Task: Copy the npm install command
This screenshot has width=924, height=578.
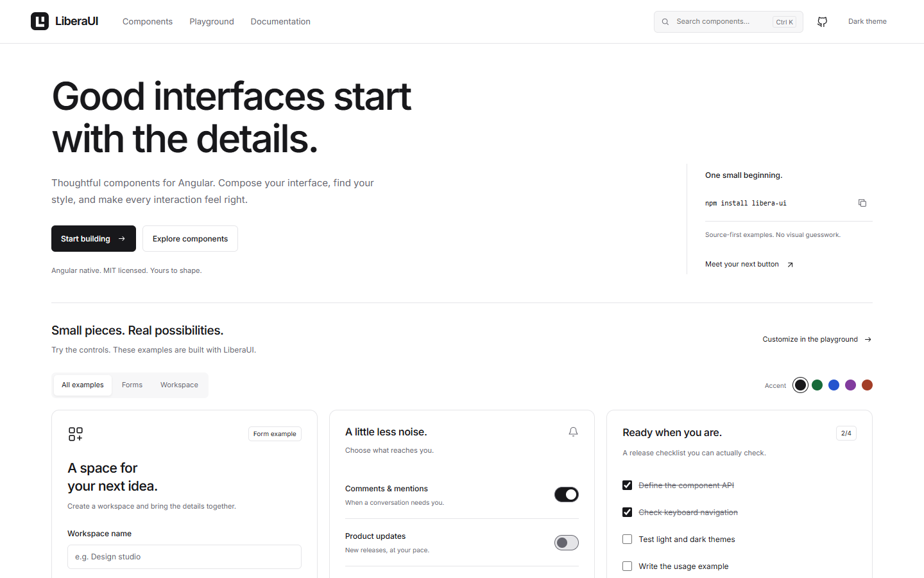Action: pos(862,203)
